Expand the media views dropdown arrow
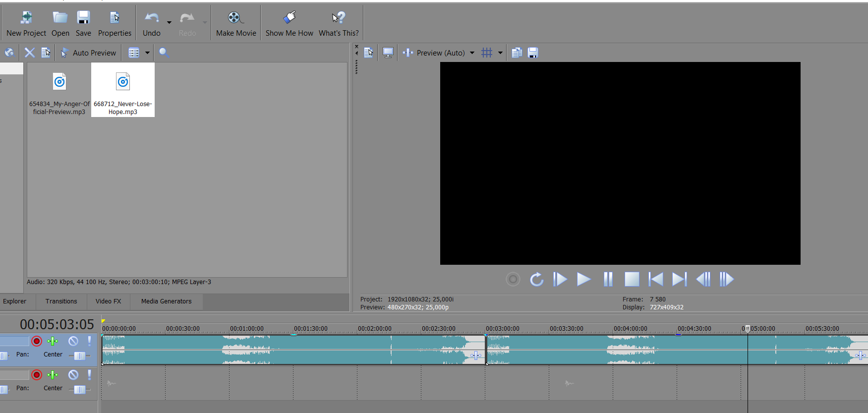 tap(147, 53)
